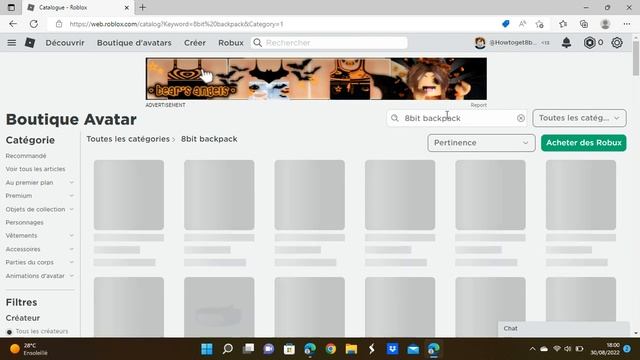Click the shopping tag icon in address bar
Screen dimensions: 640x360
coord(505,24)
